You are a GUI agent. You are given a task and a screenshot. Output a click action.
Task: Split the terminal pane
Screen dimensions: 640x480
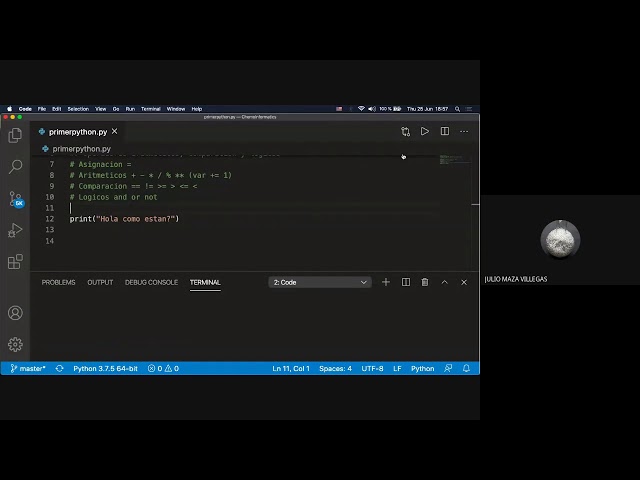[406, 282]
